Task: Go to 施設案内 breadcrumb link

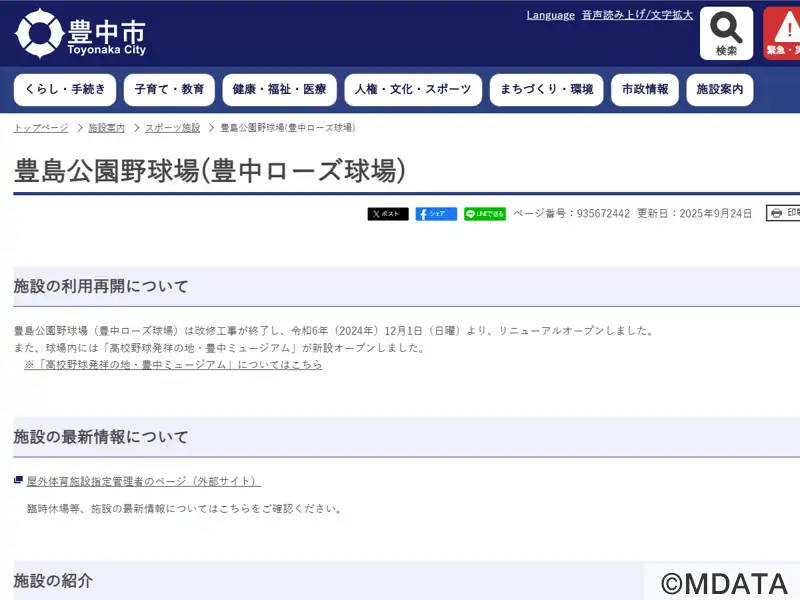Action: tap(107, 128)
